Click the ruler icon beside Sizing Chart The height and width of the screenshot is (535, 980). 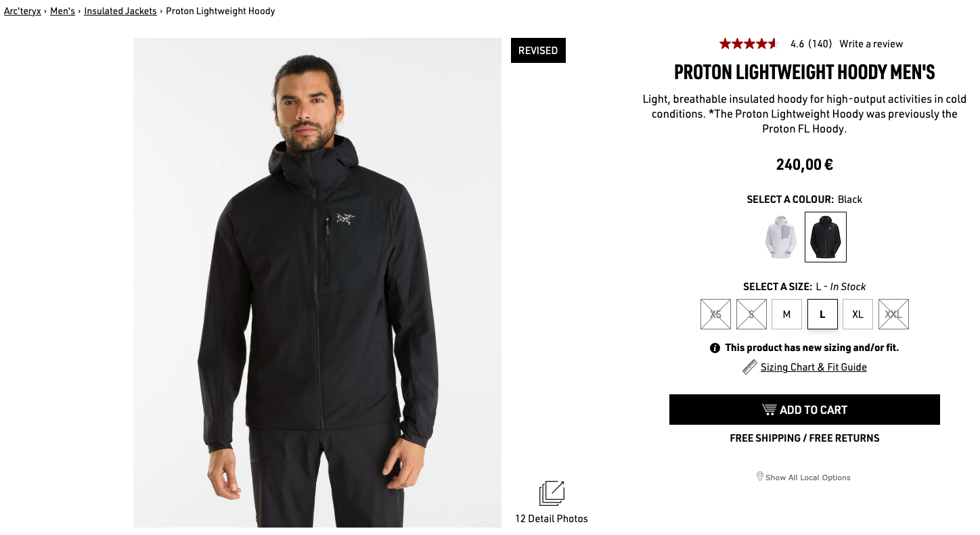click(750, 367)
